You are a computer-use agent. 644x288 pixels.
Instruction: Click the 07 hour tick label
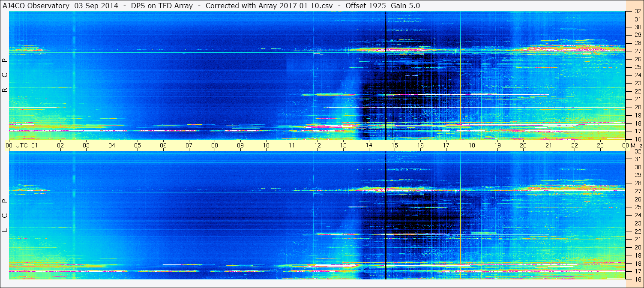[189, 145]
